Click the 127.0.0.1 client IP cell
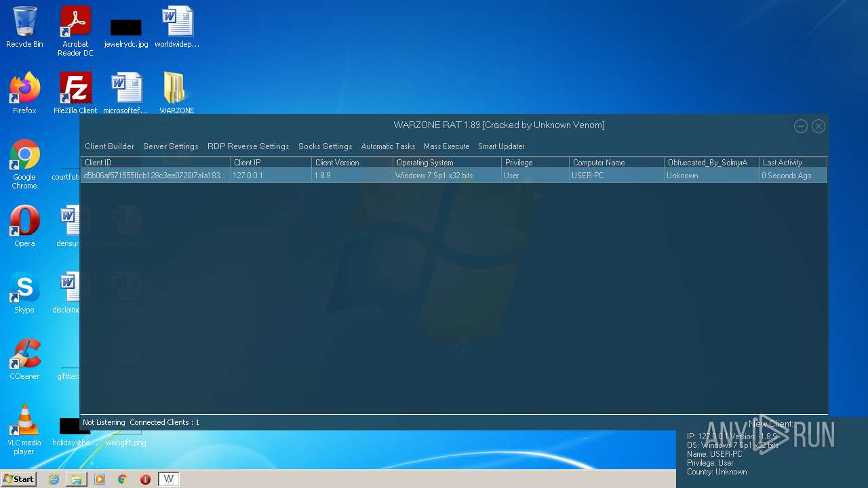The height and width of the screenshot is (488, 868). pos(271,176)
